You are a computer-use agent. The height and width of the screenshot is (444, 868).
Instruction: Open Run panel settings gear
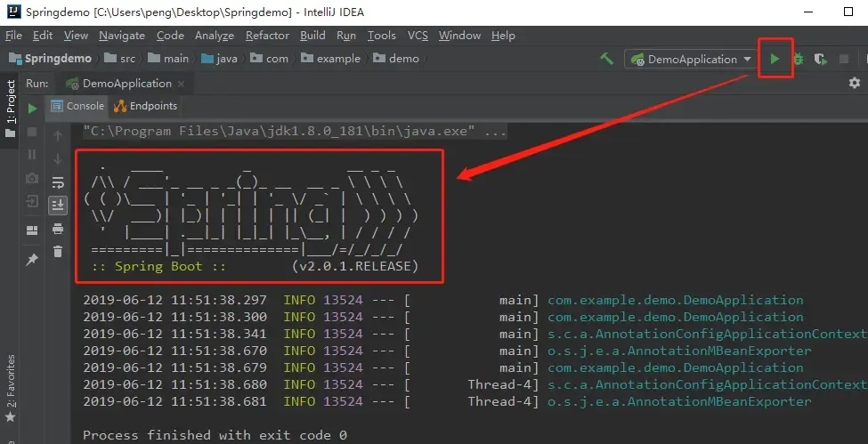point(854,83)
